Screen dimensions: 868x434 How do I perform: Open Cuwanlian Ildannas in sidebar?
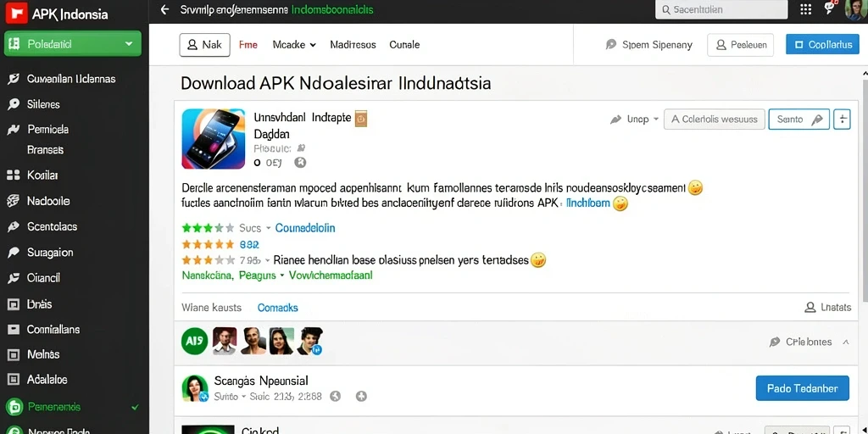pyautogui.click(x=71, y=79)
